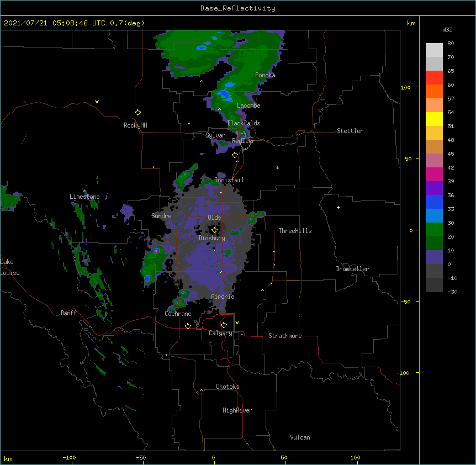Image resolution: width=476 pixels, height=465 pixels.
Task: Pick the white-gray swatch at the legend top
Action: click(434, 50)
